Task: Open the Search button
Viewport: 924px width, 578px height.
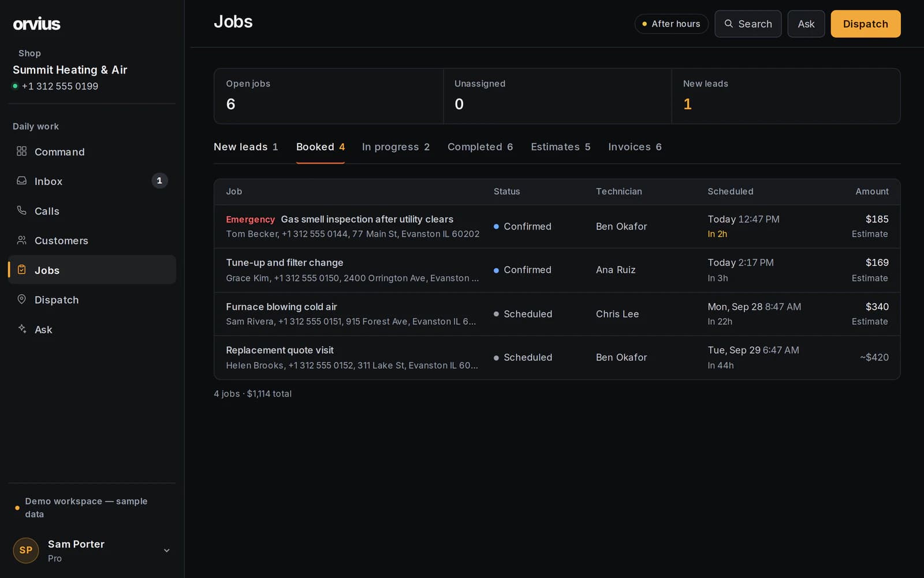Action: pyautogui.click(x=748, y=24)
